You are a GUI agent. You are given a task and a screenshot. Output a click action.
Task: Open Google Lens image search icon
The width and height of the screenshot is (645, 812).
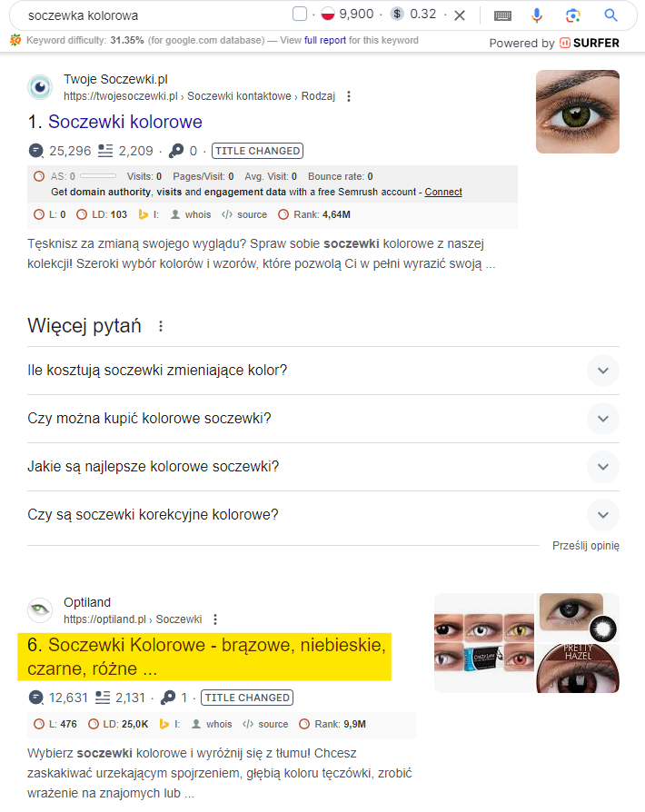pyautogui.click(x=573, y=15)
